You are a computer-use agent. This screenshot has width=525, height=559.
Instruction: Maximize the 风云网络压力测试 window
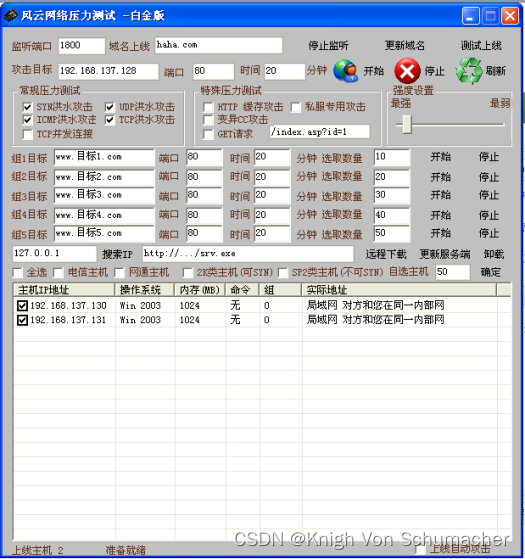point(490,16)
